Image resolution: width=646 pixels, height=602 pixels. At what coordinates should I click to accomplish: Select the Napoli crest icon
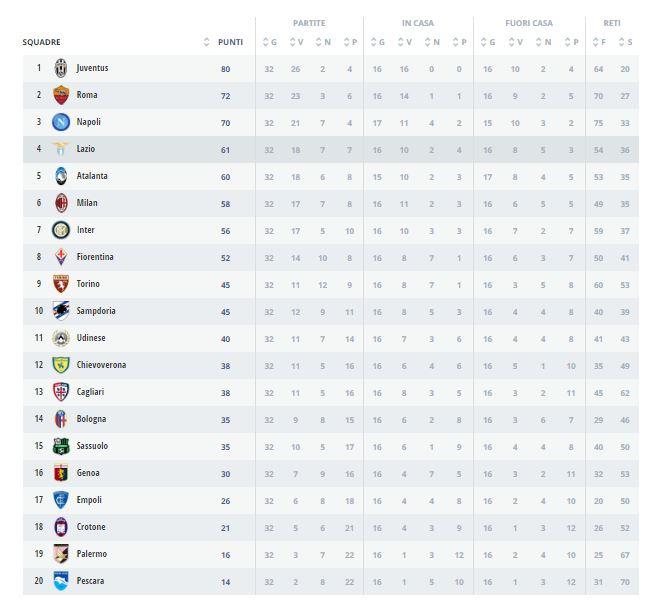point(60,123)
